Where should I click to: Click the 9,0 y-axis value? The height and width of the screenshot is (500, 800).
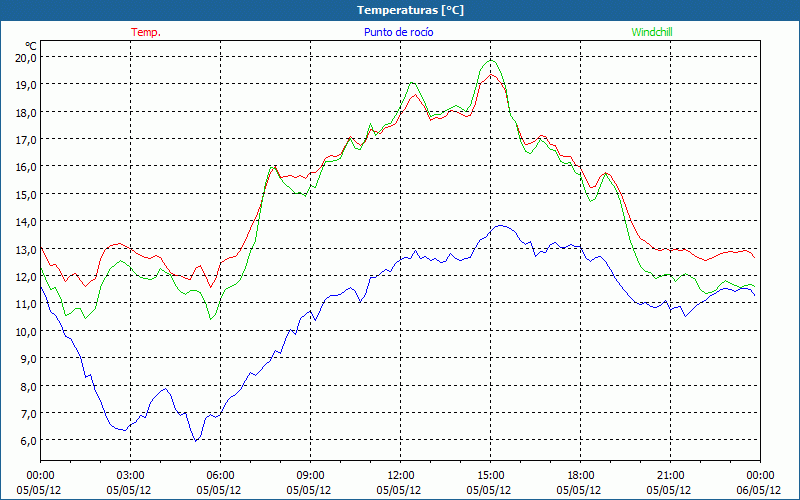(28, 359)
